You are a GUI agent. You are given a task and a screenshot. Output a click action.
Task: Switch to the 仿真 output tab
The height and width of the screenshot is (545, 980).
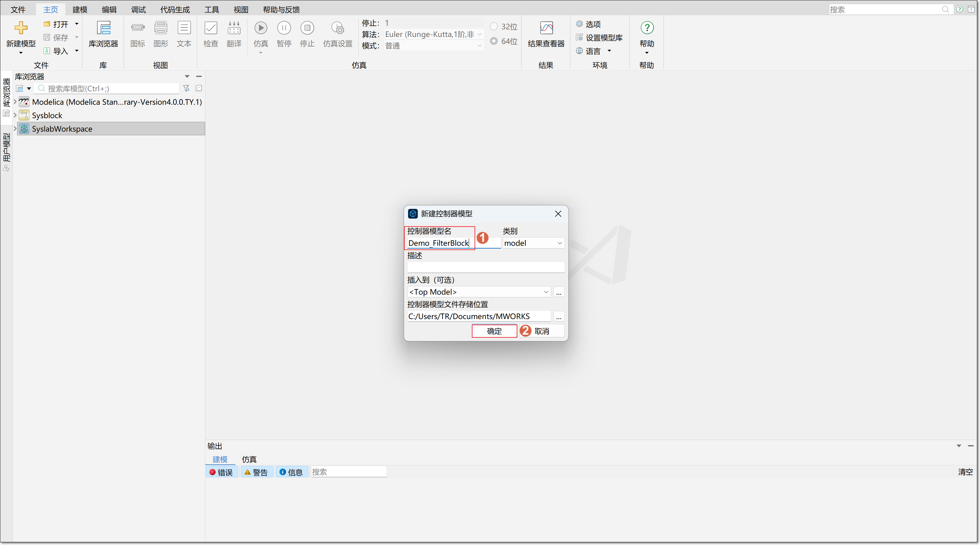(x=249, y=459)
